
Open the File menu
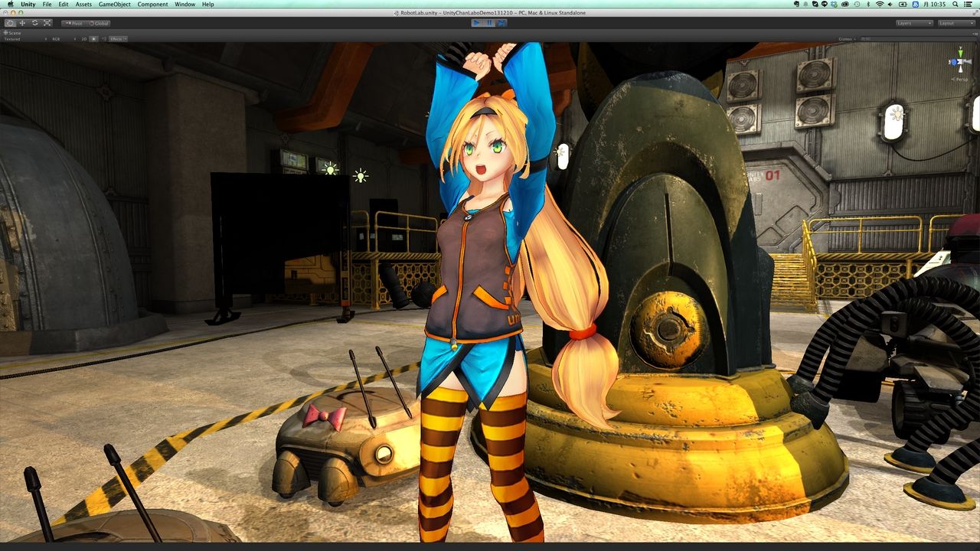[x=47, y=5]
